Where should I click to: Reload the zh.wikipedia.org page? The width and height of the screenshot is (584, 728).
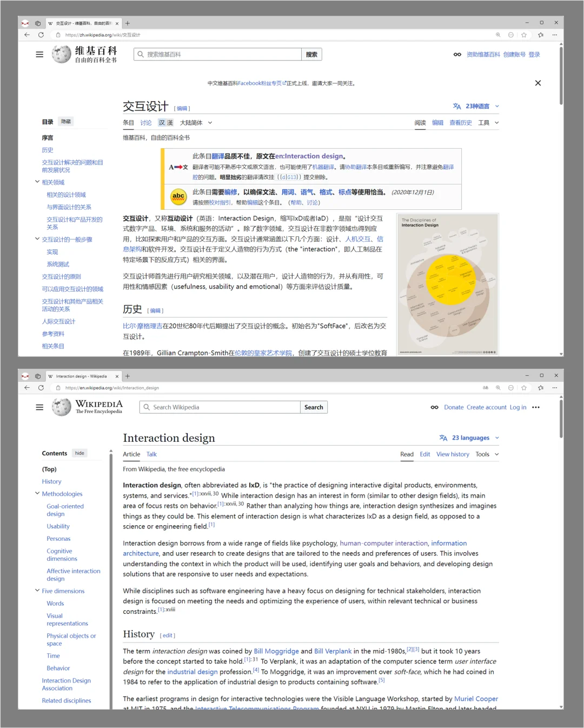click(x=41, y=35)
